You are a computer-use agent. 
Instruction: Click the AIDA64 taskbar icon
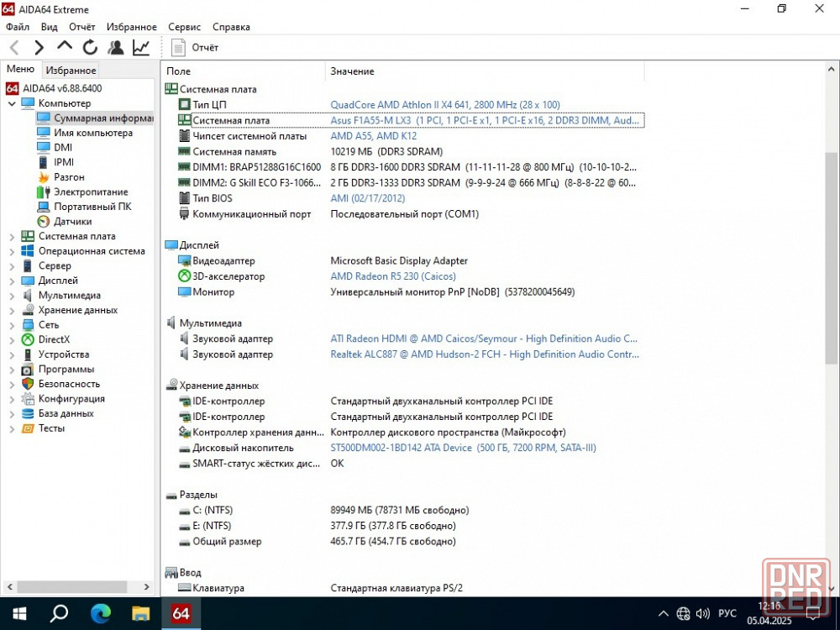tap(181, 613)
